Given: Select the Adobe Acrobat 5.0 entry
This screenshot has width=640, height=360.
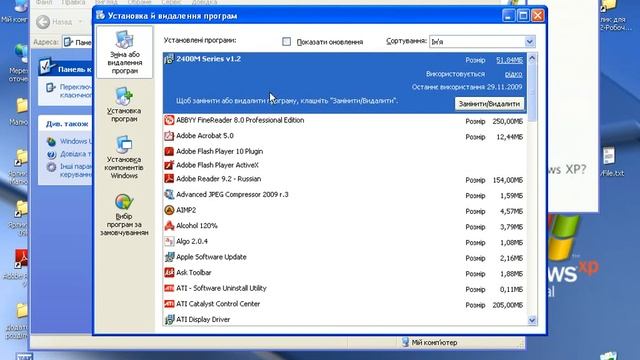Looking at the screenshot, I should tap(345, 136).
